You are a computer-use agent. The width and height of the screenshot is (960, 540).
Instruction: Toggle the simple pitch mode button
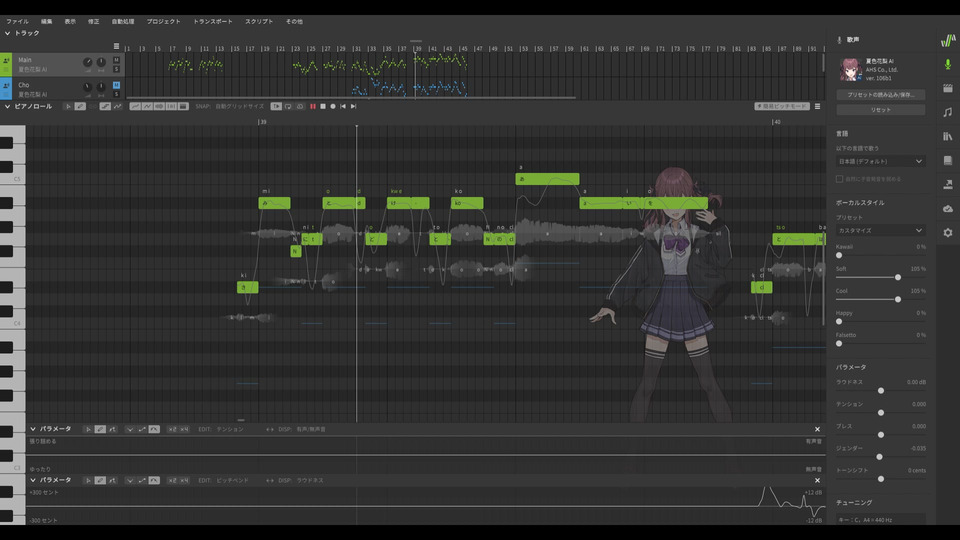782,107
